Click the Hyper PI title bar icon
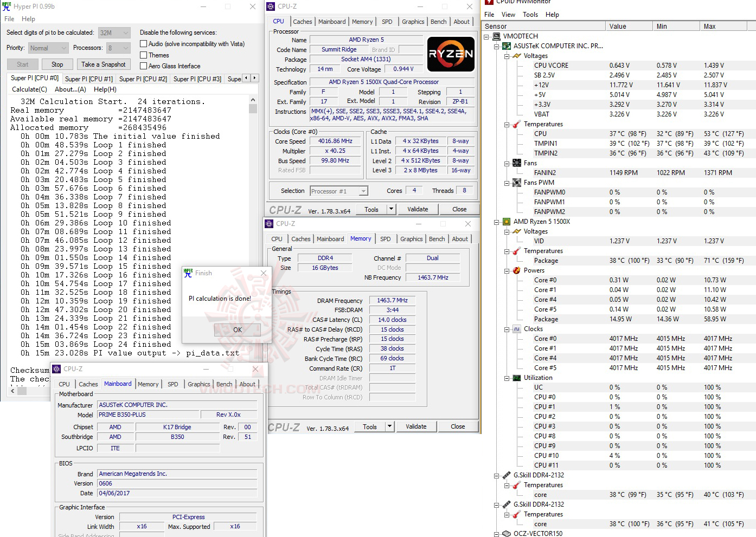Image resolution: width=756 pixels, height=537 pixels. (x=6, y=6)
